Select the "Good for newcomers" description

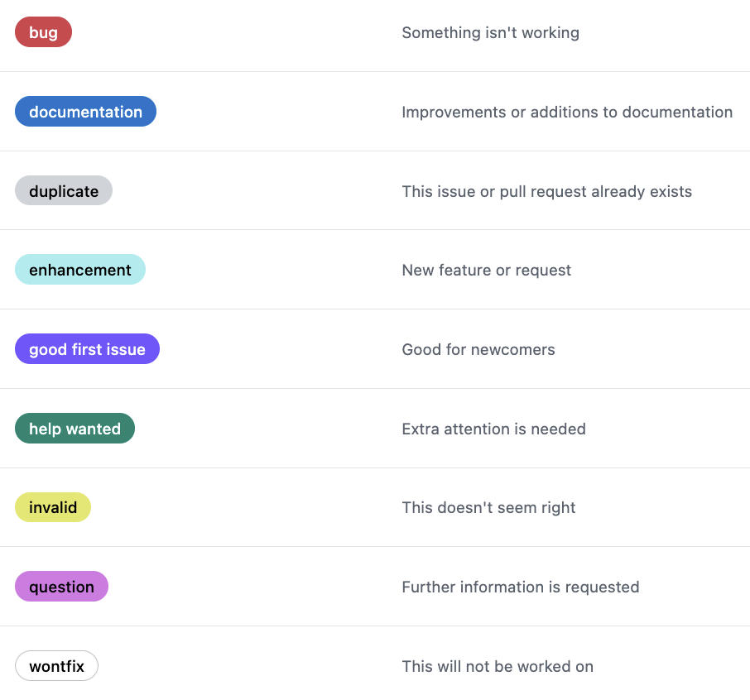tap(478, 349)
